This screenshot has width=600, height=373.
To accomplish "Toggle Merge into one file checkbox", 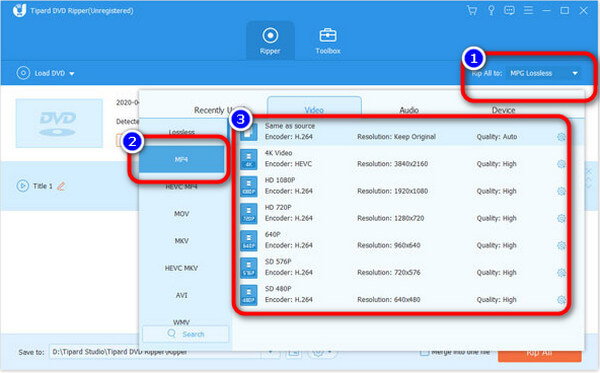I will [x=424, y=352].
